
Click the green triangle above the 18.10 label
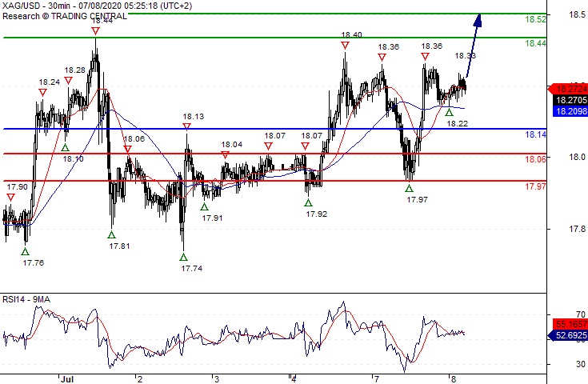tap(66, 147)
